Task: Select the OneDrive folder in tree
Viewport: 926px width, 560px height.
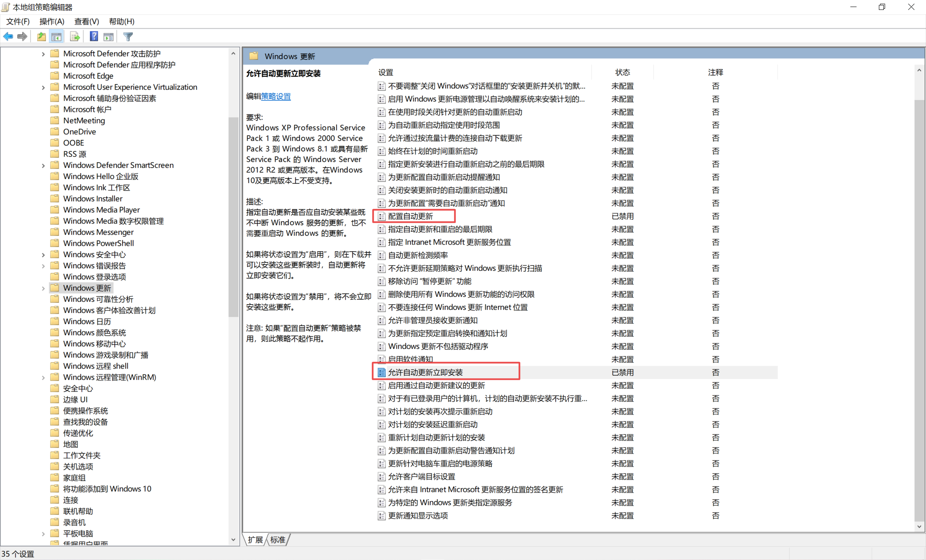Action: (79, 132)
